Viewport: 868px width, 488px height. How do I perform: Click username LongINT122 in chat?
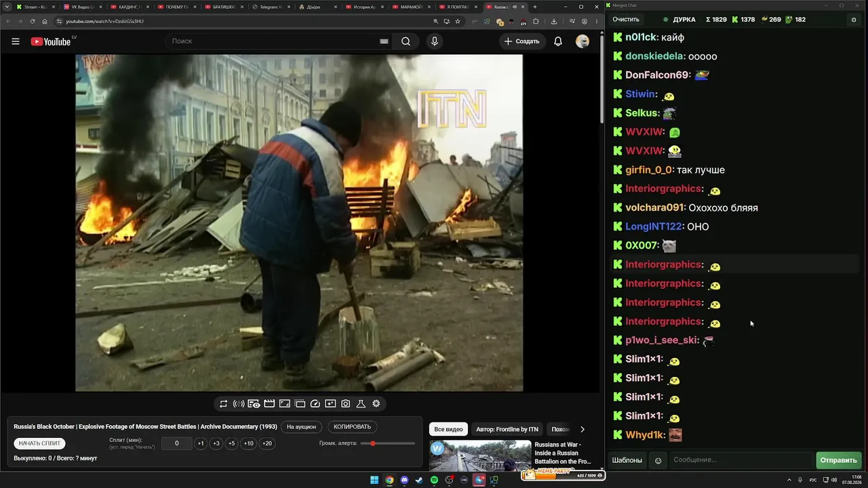tap(654, 227)
